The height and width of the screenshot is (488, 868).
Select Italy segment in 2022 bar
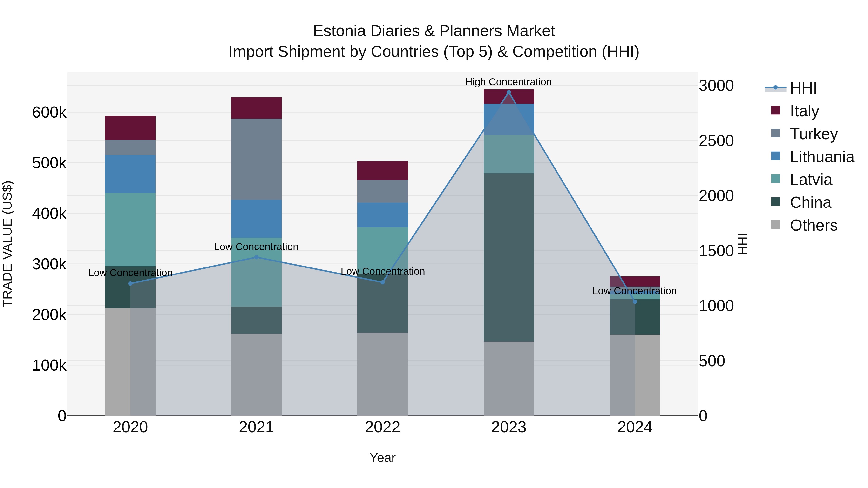click(x=382, y=170)
